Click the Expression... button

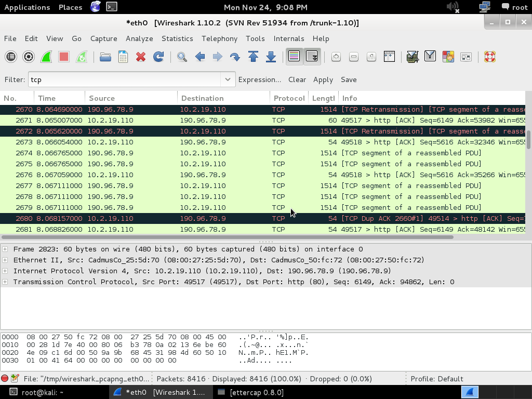point(259,79)
